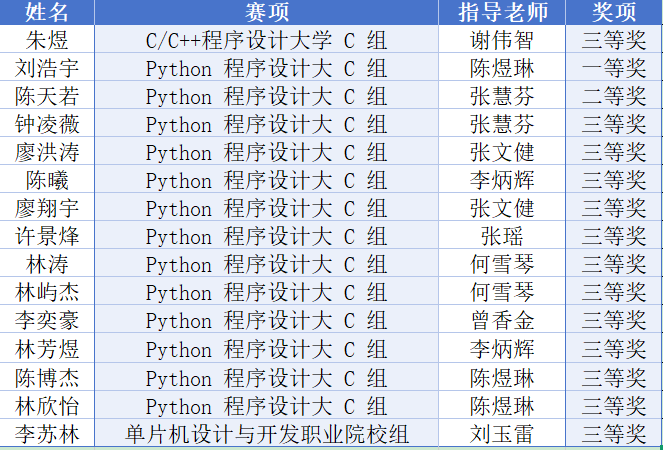
Task: Click the 赛项 column header
Action: coord(266,12)
